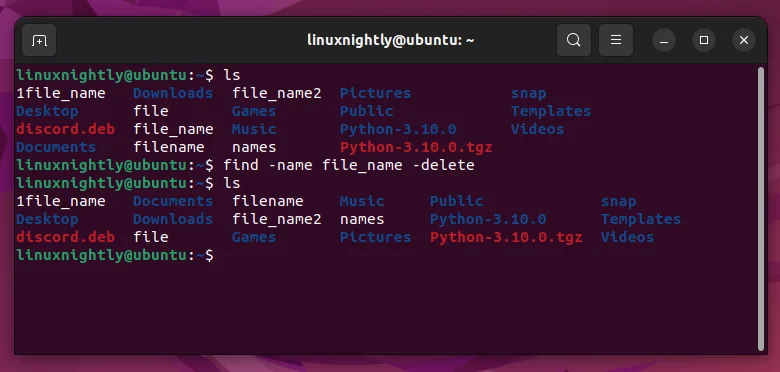Image resolution: width=780 pixels, height=372 pixels.
Task: Click Documents in the second ls listing
Action: coord(173,201)
